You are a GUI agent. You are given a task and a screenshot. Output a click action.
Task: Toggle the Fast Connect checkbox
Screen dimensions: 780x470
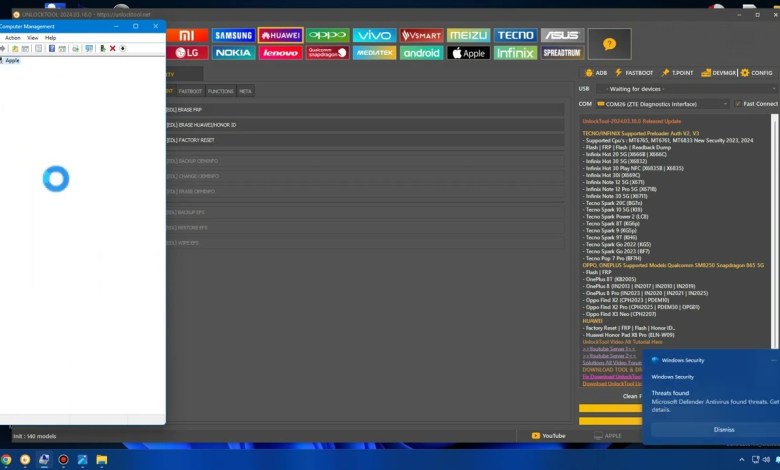tap(738, 104)
